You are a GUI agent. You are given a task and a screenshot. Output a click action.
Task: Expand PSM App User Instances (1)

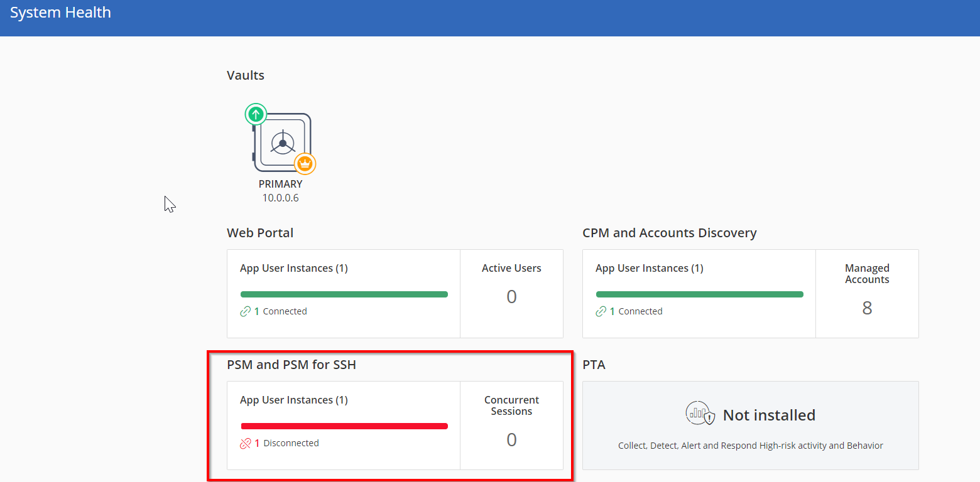pos(294,400)
